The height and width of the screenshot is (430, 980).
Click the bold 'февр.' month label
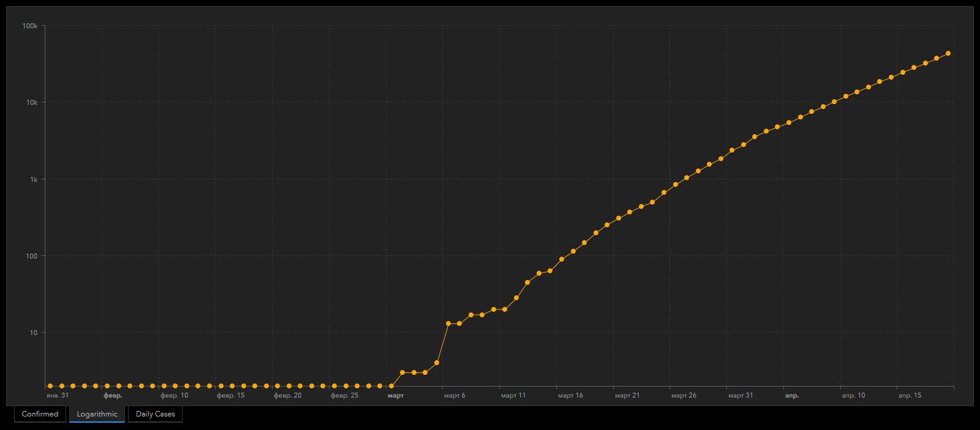pyautogui.click(x=113, y=396)
